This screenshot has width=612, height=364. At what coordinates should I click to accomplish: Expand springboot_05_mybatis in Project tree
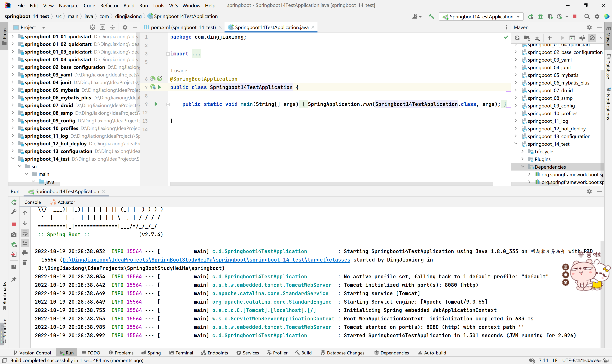pyautogui.click(x=12, y=90)
